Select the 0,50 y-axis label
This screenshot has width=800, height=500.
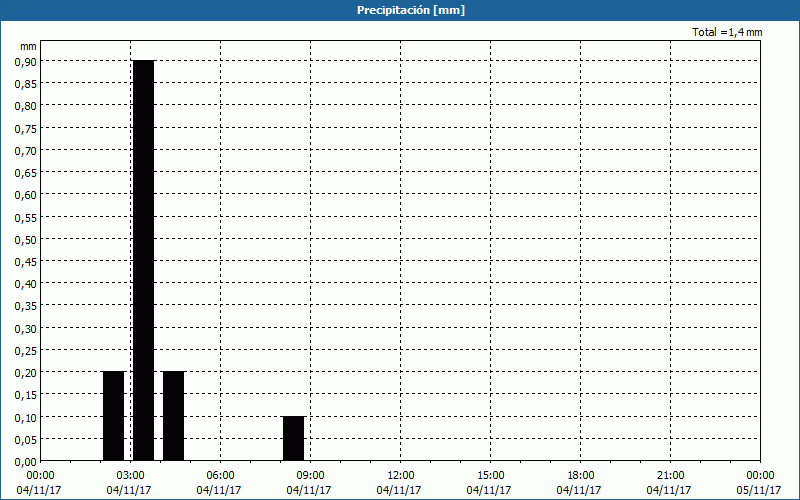(26, 239)
